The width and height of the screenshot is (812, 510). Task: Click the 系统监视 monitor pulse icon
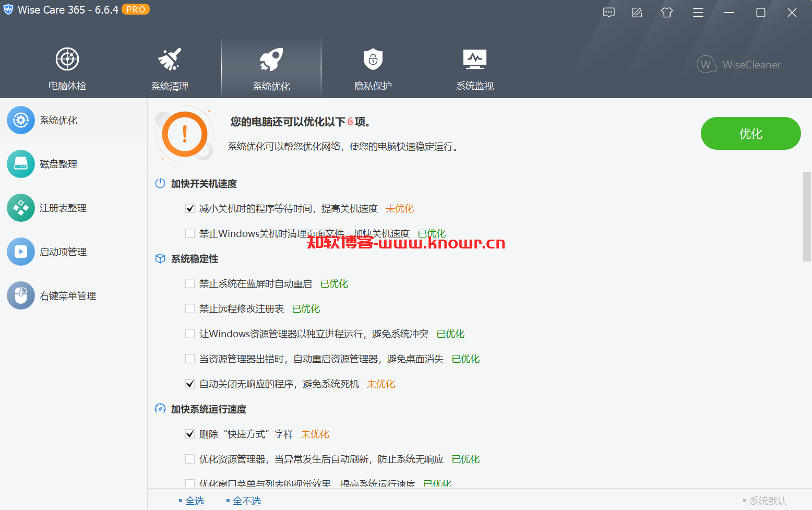point(475,59)
